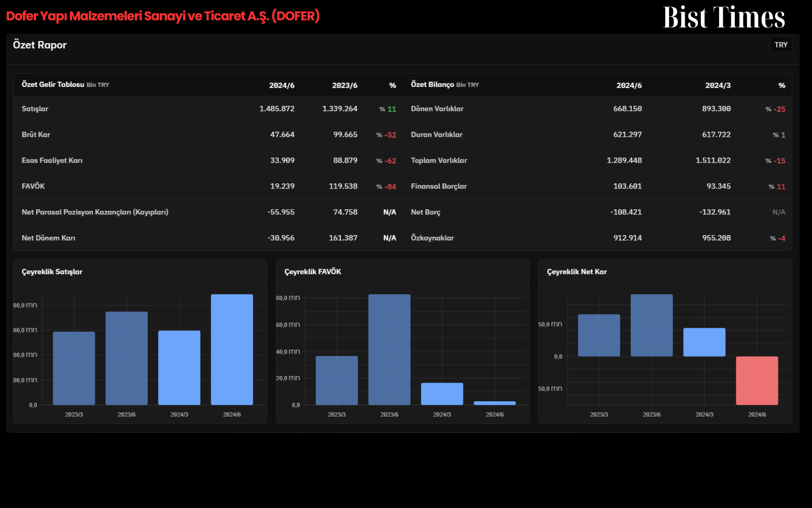
Task: Select the Net Dönem Karı value 161.387
Action: [344, 238]
